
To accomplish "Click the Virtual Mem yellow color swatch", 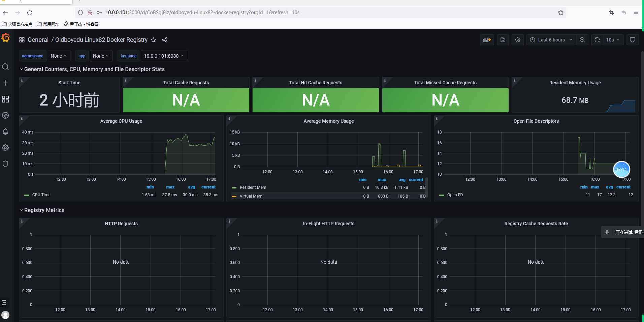I will click(234, 197).
